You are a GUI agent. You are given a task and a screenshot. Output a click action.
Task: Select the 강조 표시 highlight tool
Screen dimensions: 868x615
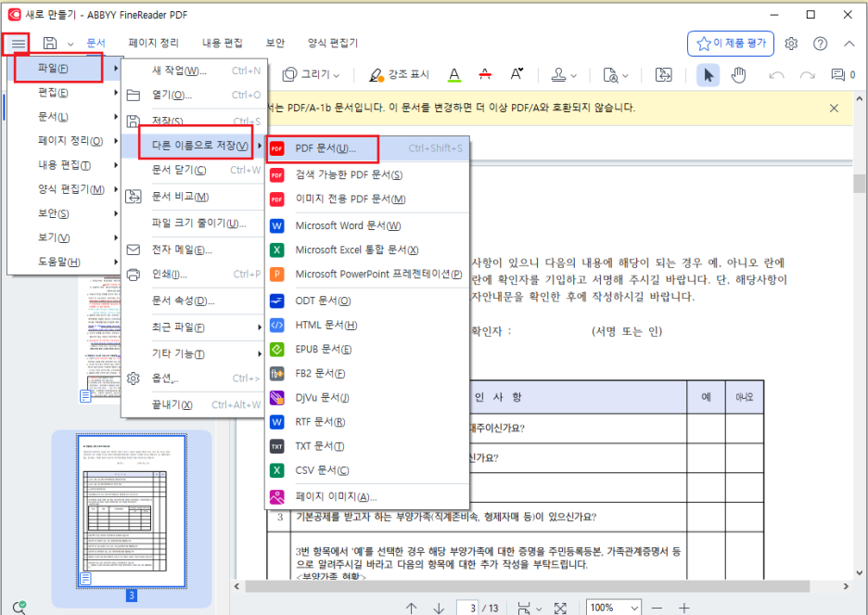399,75
